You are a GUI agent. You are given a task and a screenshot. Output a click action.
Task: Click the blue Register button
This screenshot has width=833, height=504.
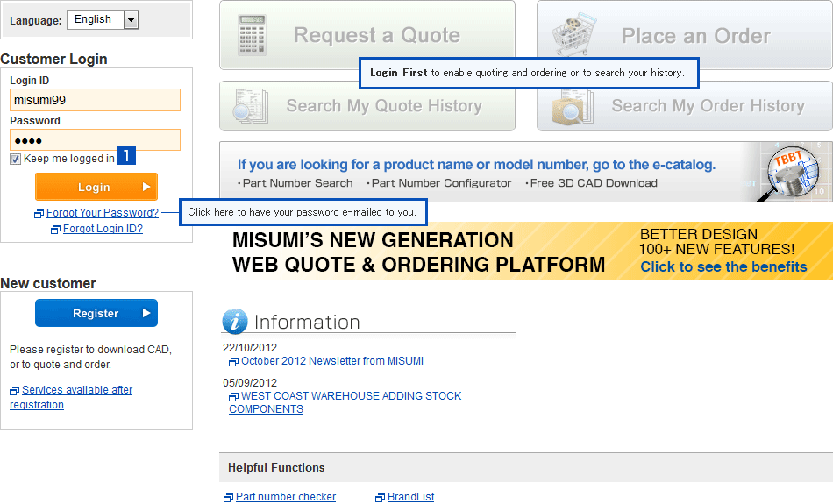coord(96,313)
